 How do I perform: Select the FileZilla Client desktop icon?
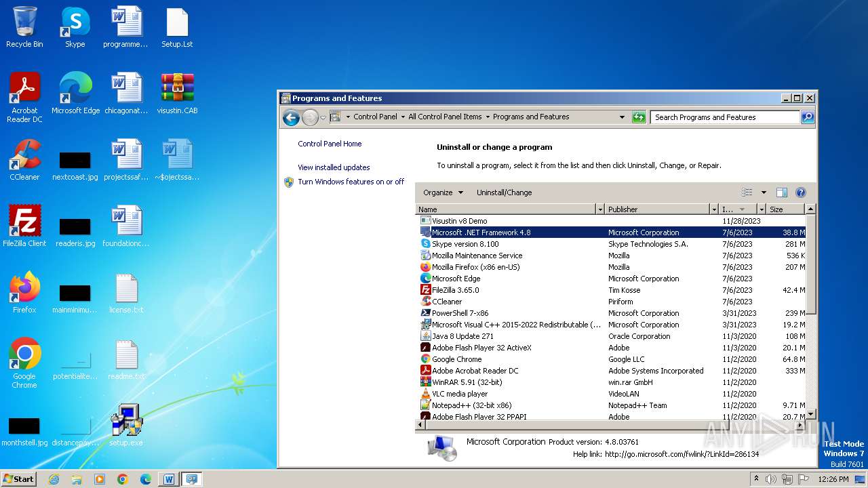pos(24,226)
